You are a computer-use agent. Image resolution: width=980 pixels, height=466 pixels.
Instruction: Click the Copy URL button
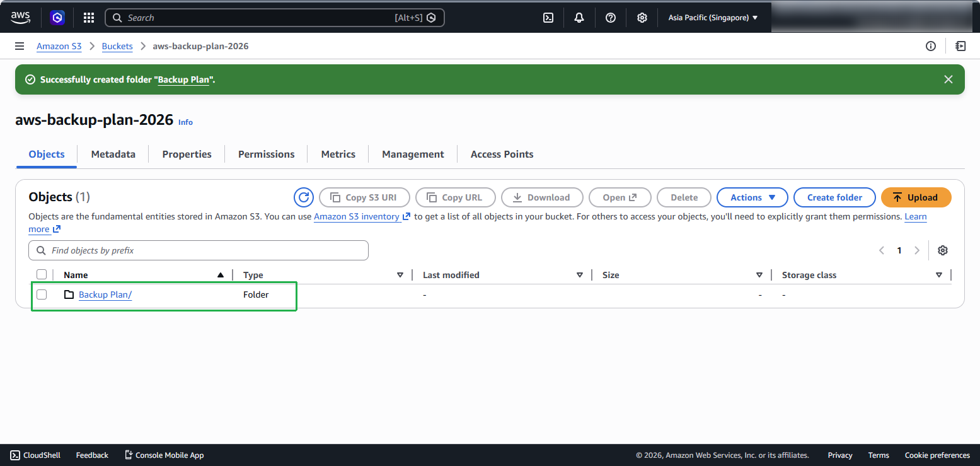pos(456,197)
